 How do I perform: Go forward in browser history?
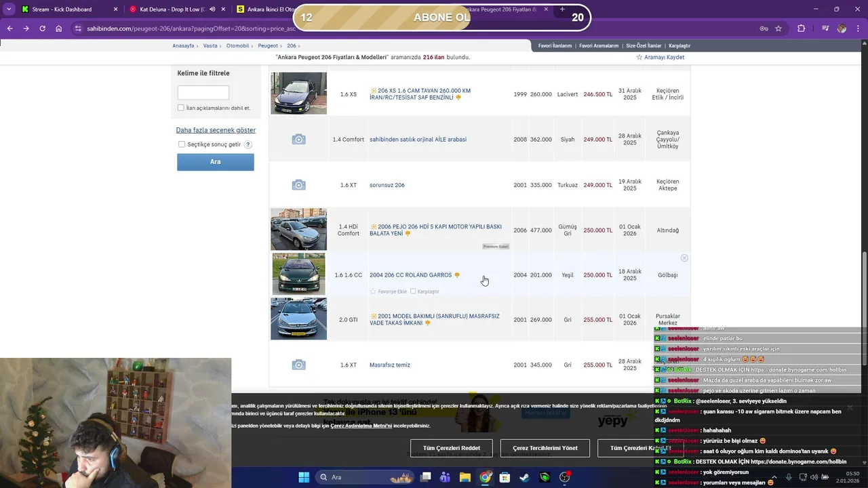[26, 28]
